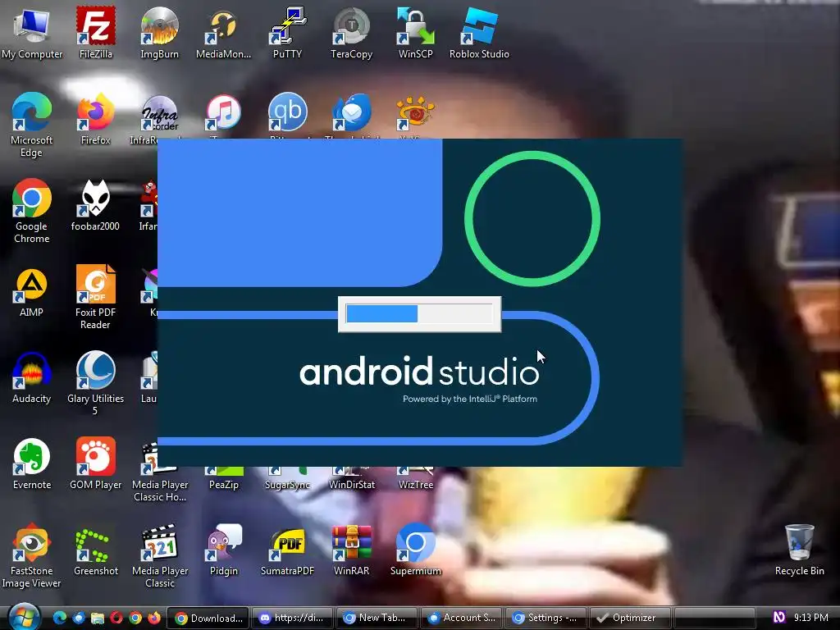Launch Audacity from the desktop

tap(32, 377)
